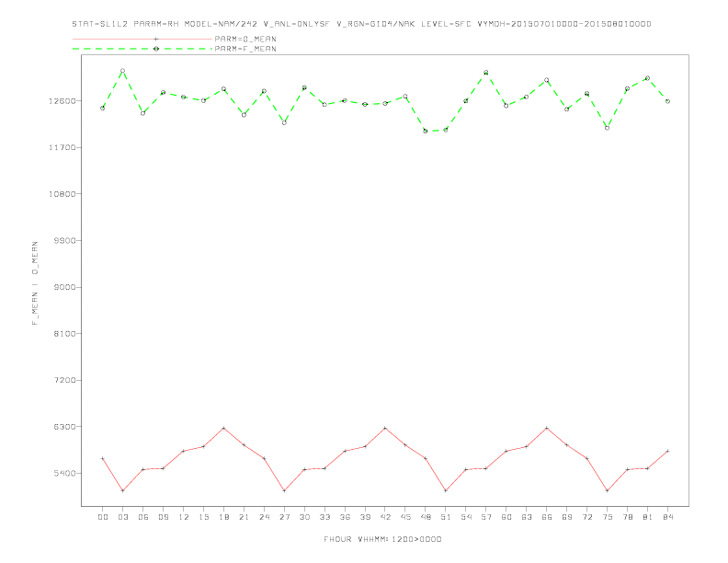728x563 pixels.
Task: Click forecast hour 66 on the x-axis
Action: [x=547, y=517]
